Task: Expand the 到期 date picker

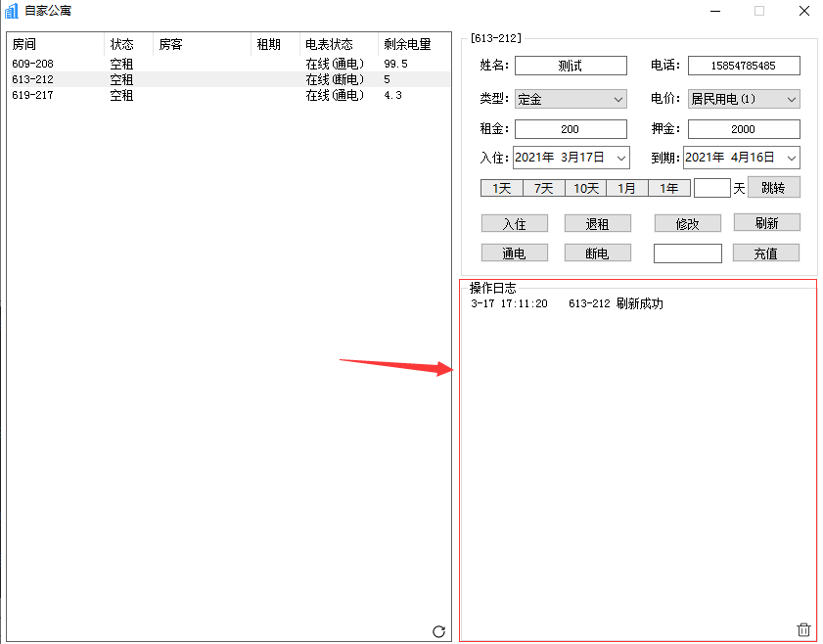Action: (792, 158)
